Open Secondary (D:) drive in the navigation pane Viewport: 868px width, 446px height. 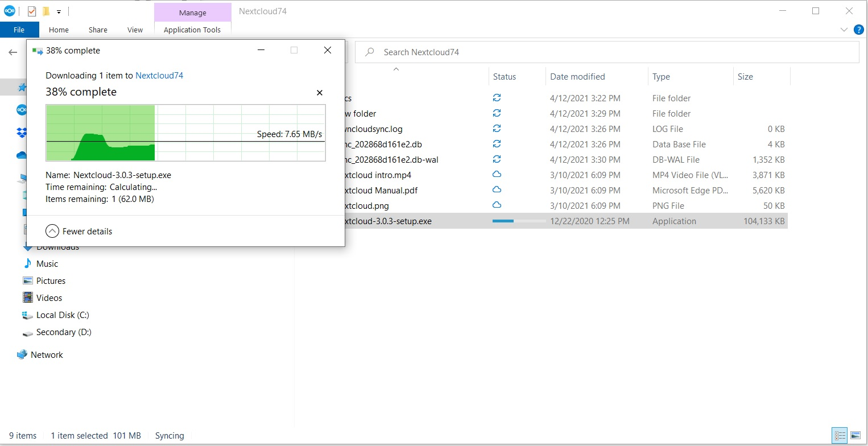coord(64,332)
